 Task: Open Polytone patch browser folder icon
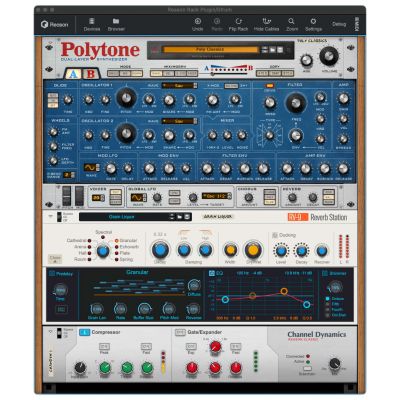click(273, 50)
